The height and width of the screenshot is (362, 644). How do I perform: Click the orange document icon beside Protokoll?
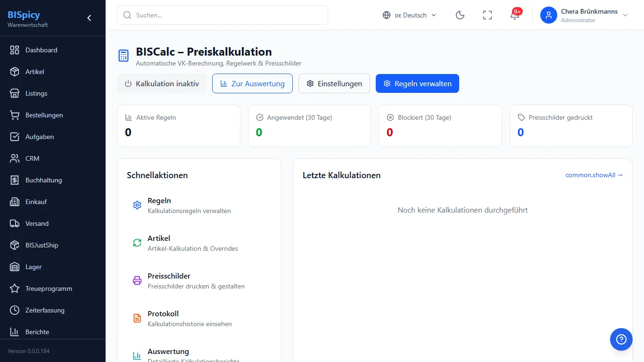tap(137, 318)
